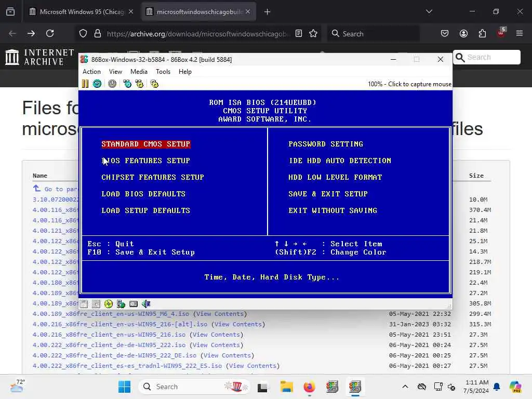Click the site security padlock icon
Screen dimensions: 532x399
point(98,33)
